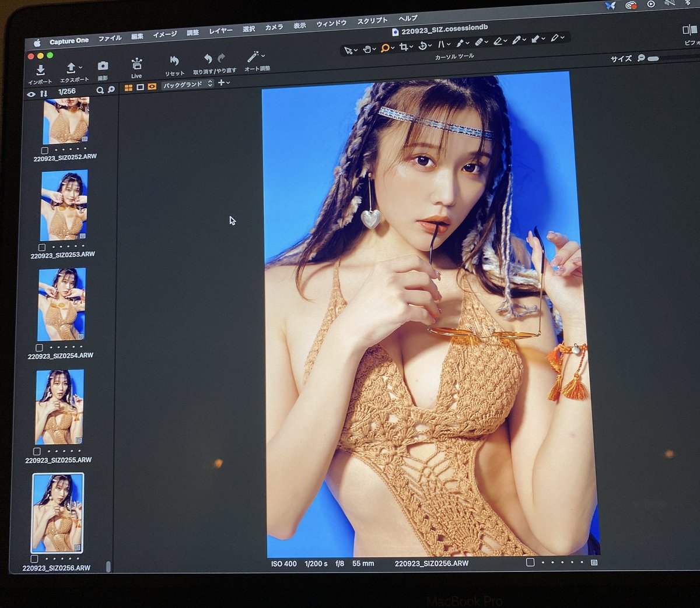Tick the checkbox under 220923_SIZ0256.ARW thumbnail

point(34,560)
